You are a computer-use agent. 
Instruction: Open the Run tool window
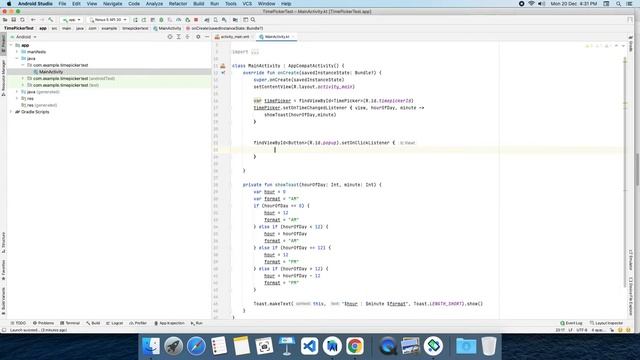197,323
